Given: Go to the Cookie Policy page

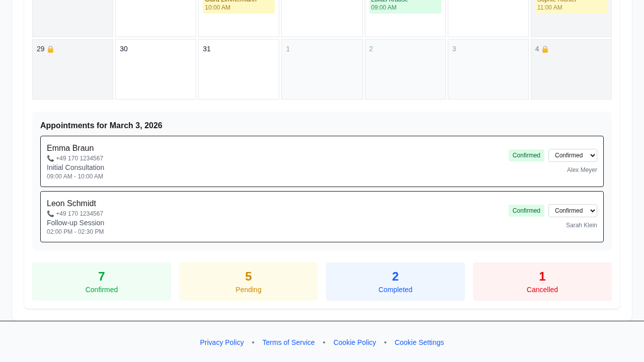Looking at the screenshot, I should (x=355, y=342).
